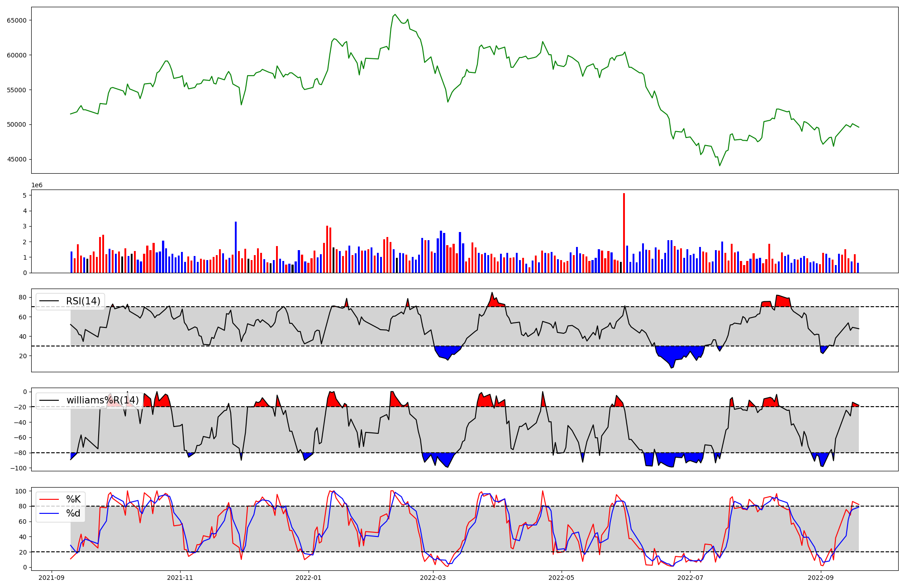The image size is (905, 588).
Task: Click the 45000 price axis label
Action: pyautogui.click(x=16, y=159)
